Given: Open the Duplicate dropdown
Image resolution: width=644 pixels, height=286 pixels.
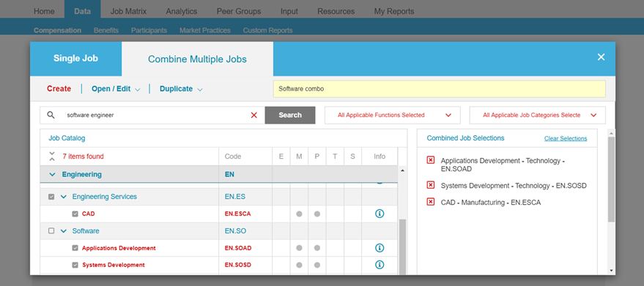Looking at the screenshot, I should (181, 89).
